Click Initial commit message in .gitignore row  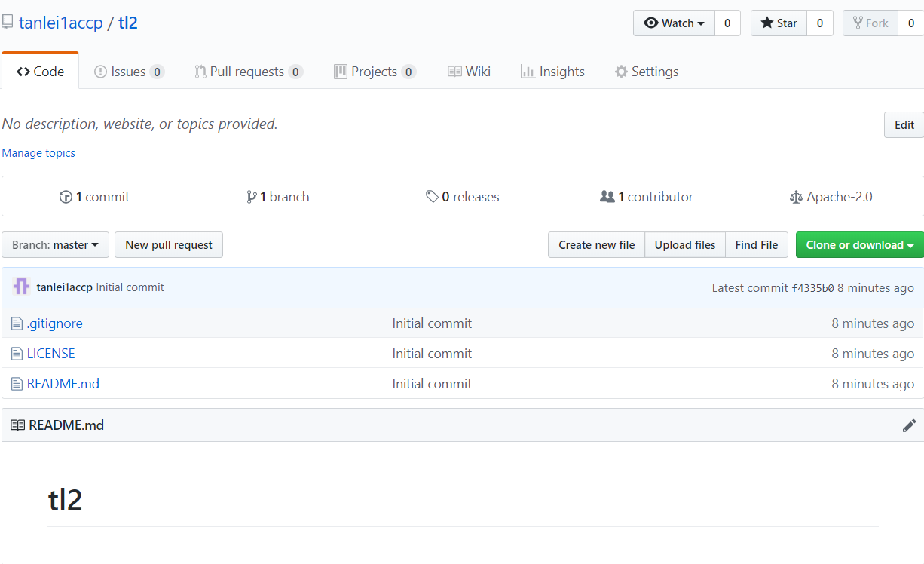432,323
